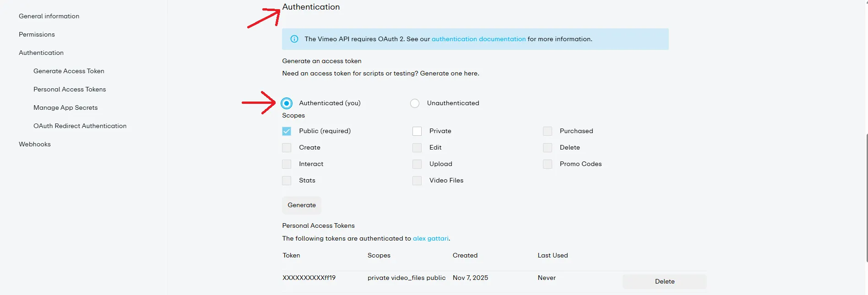Open Permissions section in sidebar
868x295 pixels.
[37, 34]
